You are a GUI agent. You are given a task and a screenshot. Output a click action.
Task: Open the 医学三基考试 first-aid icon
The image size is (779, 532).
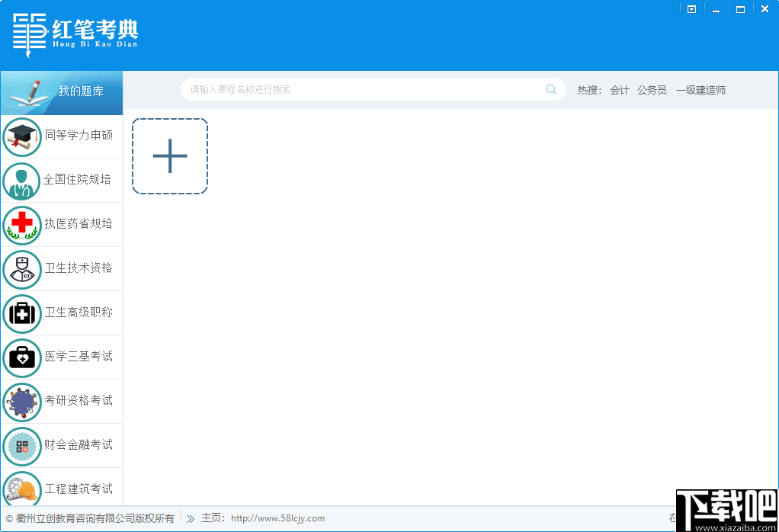tap(21, 357)
